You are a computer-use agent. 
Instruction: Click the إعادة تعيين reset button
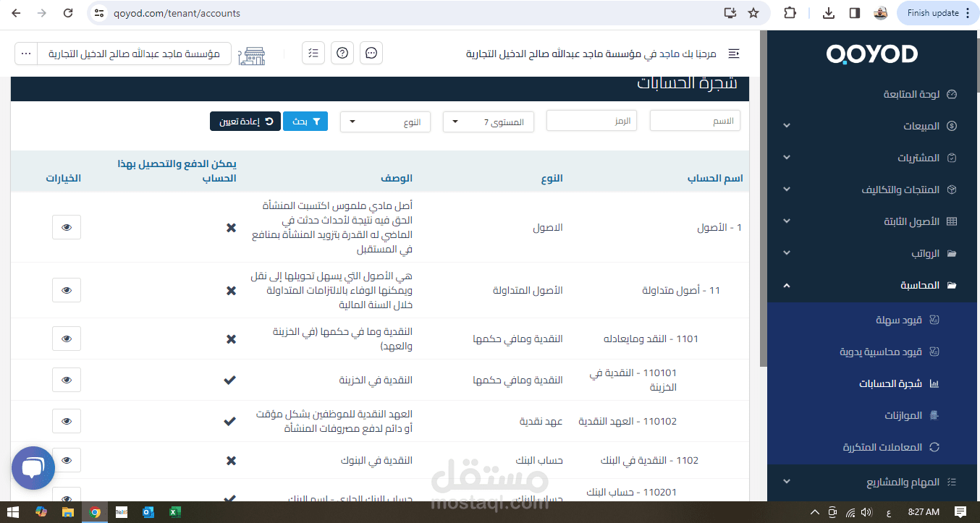click(x=245, y=122)
